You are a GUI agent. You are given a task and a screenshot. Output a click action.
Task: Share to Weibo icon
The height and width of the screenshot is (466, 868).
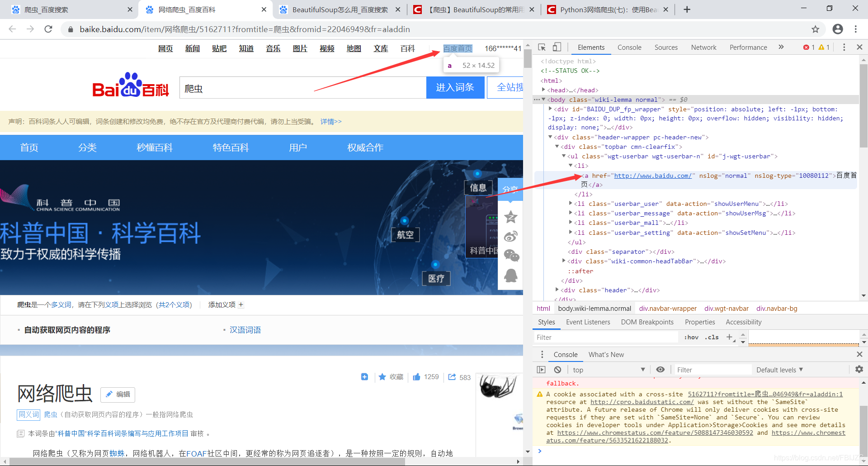[511, 236]
